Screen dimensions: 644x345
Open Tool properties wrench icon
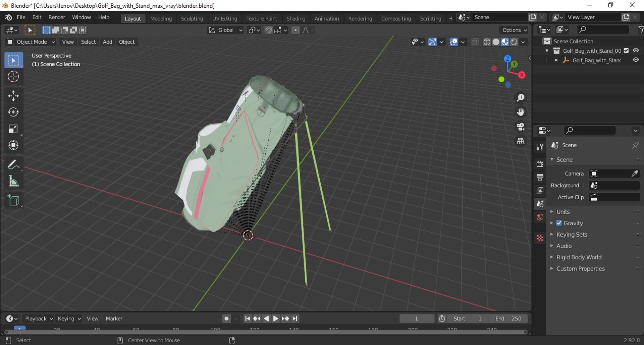[x=540, y=147]
